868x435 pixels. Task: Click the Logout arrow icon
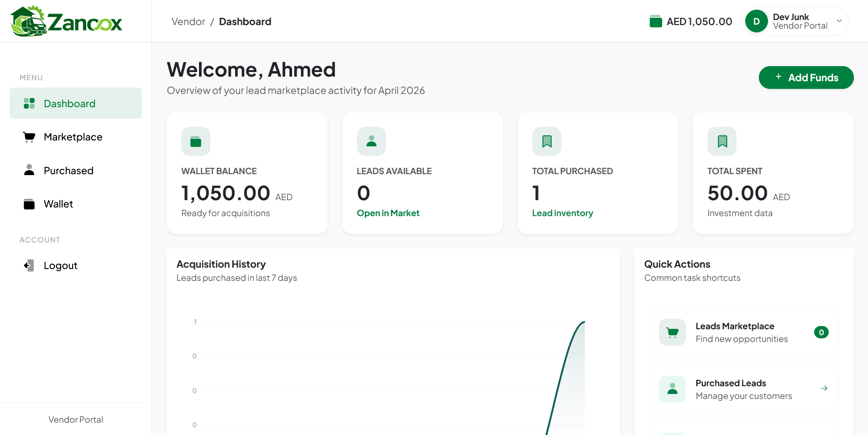point(29,265)
